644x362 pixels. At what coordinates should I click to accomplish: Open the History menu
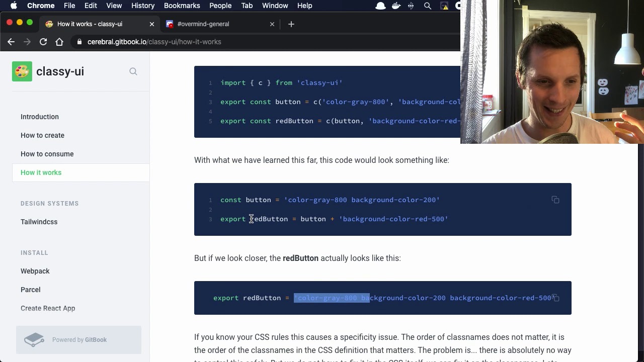(x=143, y=6)
